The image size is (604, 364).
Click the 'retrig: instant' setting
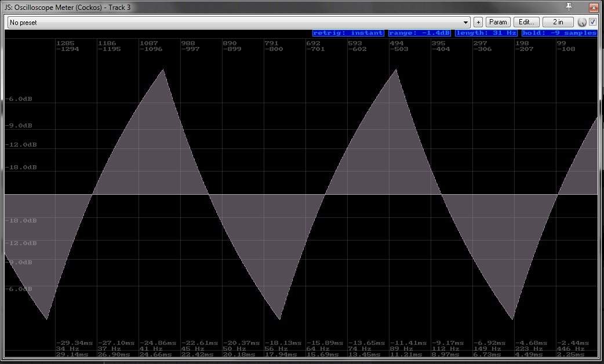(x=348, y=33)
